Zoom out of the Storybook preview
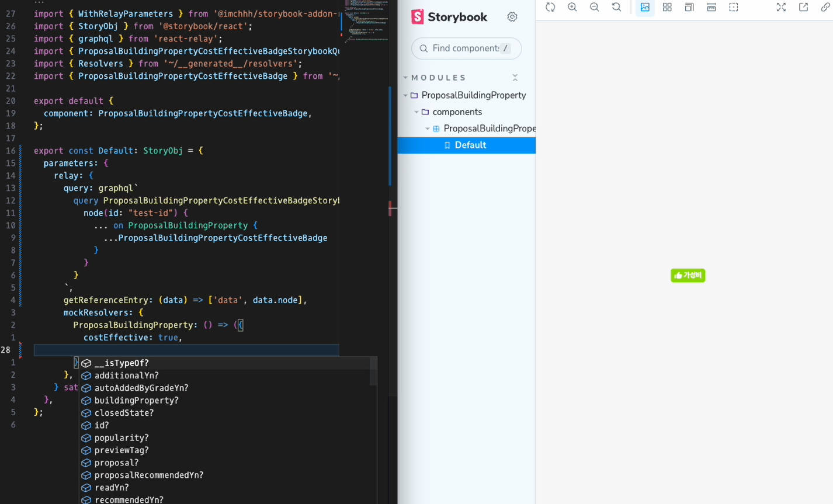This screenshot has height=504, width=833. point(594,8)
